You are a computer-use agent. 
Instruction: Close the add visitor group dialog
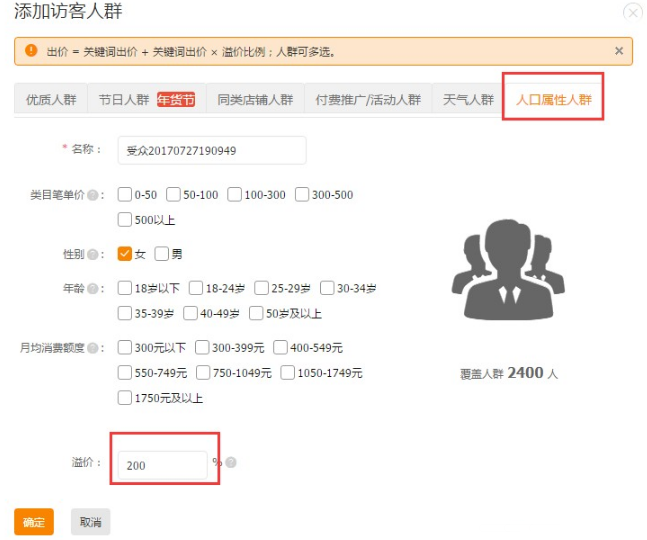pyautogui.click(x=632, y=12)
